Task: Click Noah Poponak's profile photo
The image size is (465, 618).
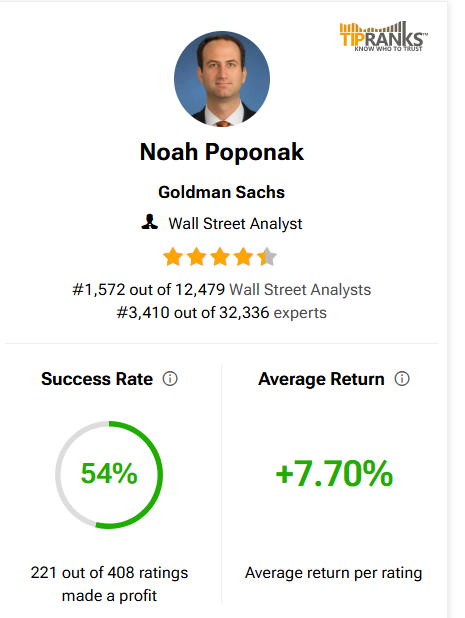Action: click(222, 79)
